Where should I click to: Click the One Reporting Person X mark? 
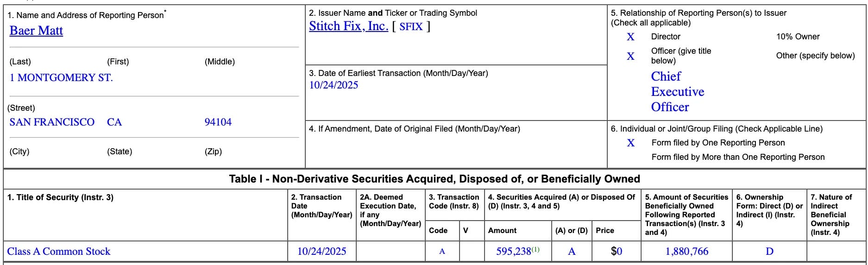[x=630, y=143]
